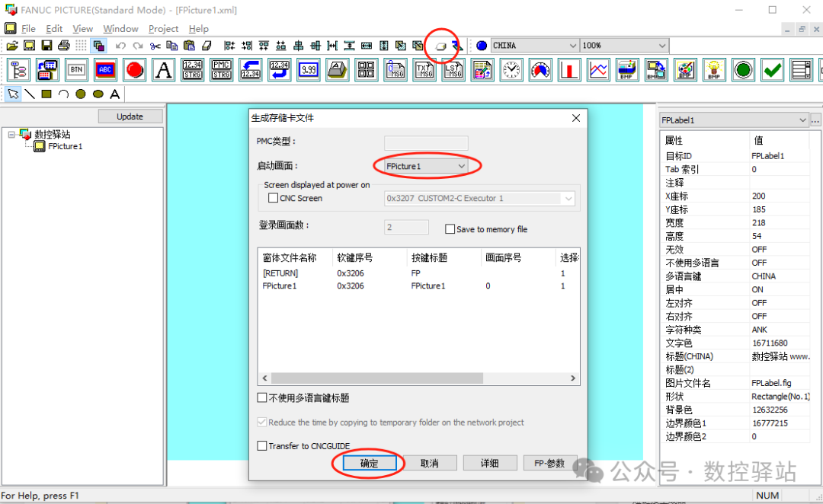Viewport: 823px width, 504px height.
Task: Insert a BTN button control
Action: tap(77, 70)
